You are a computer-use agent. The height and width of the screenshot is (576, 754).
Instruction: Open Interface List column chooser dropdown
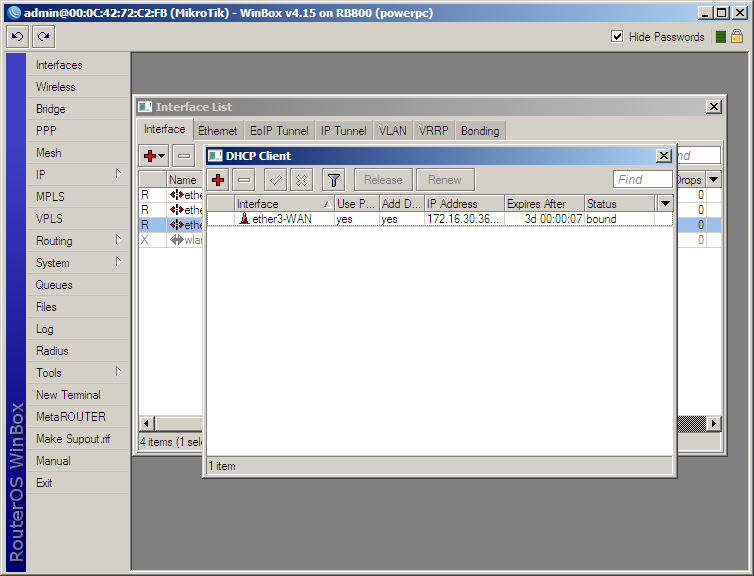(714, 179)
